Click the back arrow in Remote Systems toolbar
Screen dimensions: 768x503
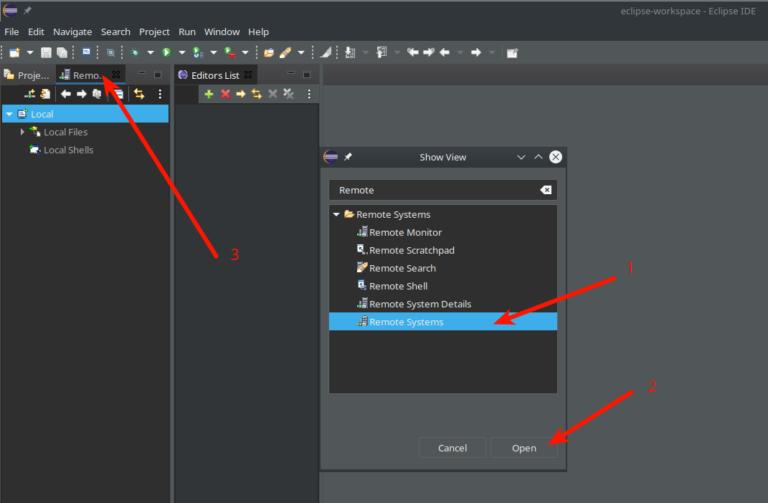(x=66, y=94)
